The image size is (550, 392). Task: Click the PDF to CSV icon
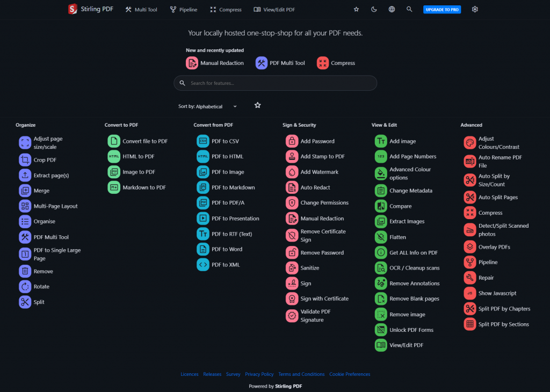(202, 141)
